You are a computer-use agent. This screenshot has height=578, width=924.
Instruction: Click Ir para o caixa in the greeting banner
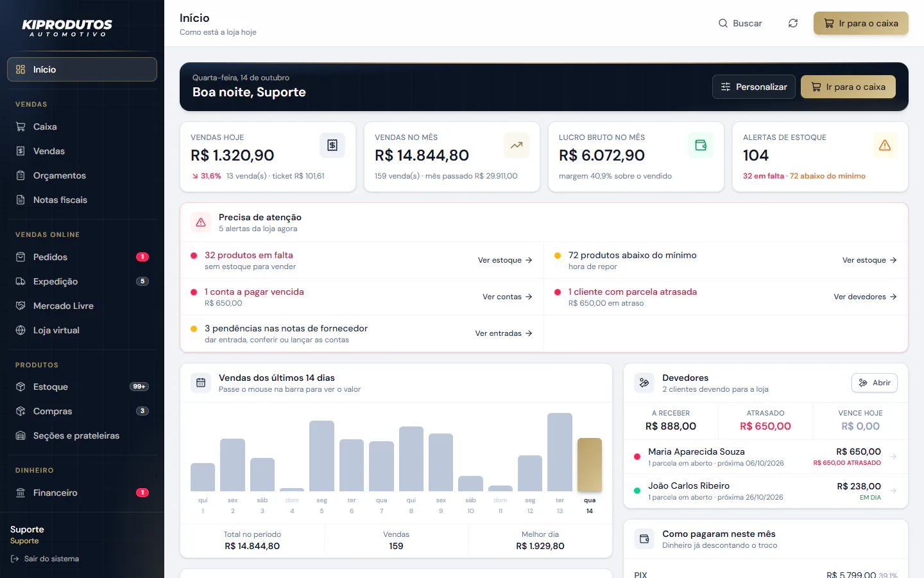848,87
